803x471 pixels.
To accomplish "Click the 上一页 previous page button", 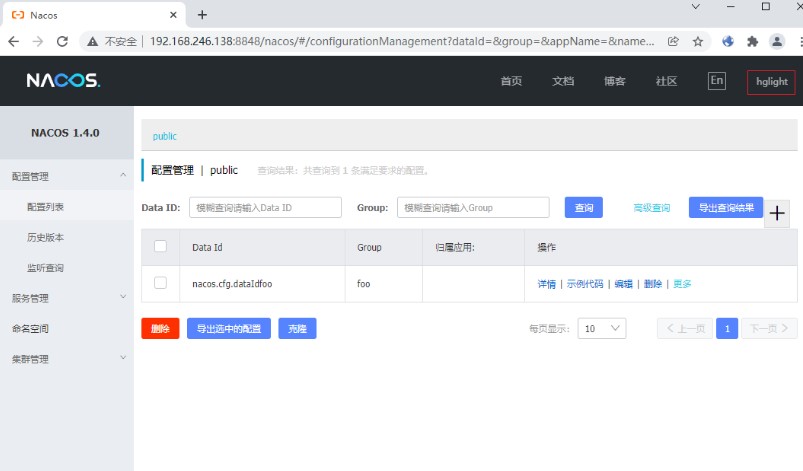I will [x=685, y=329].
